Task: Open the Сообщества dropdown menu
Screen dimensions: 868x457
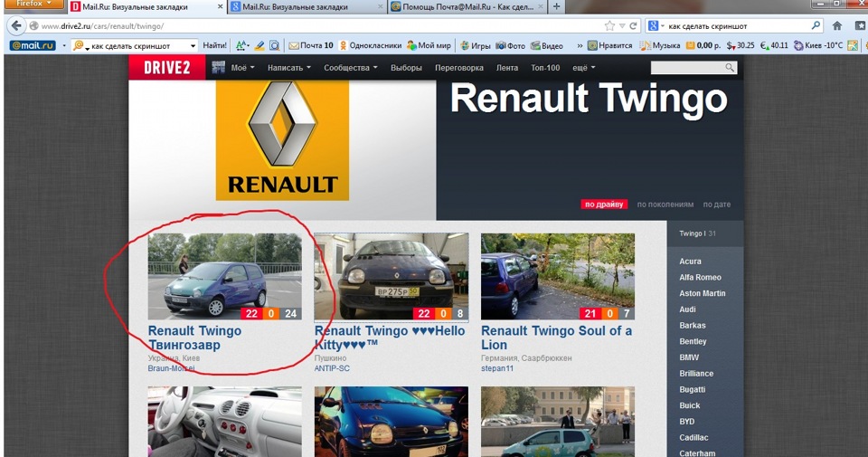Action: [351, 68]
